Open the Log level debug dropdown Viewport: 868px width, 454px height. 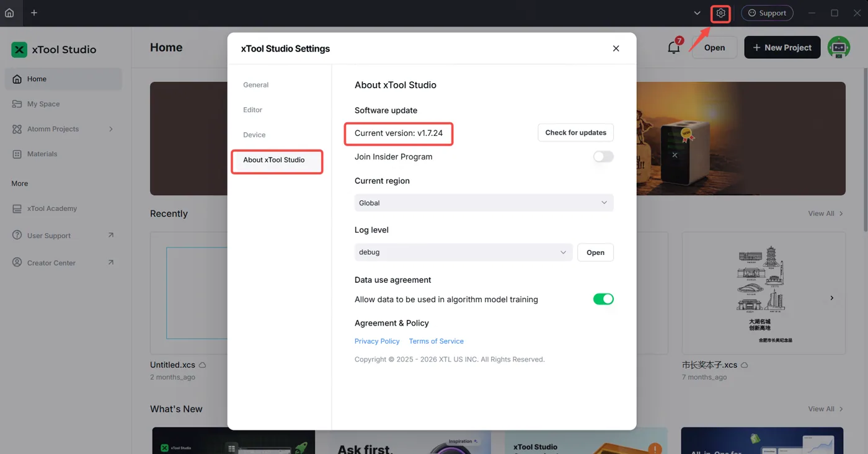click(463, 252)
